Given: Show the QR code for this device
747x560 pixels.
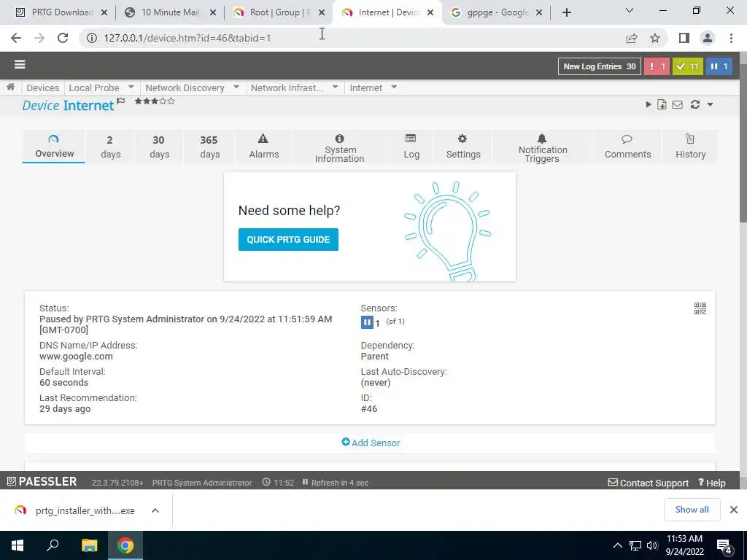Looking at the screenshot, I should click(x=700, y=308).
